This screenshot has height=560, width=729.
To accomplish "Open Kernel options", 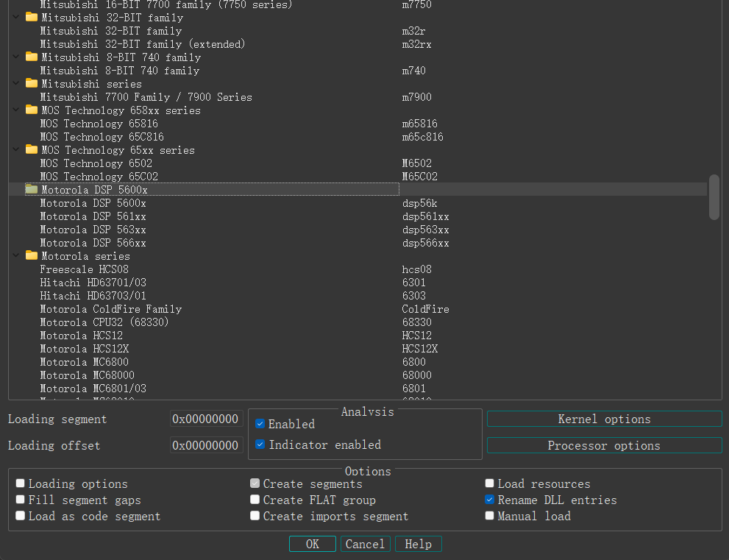I will tap(605, 419).
